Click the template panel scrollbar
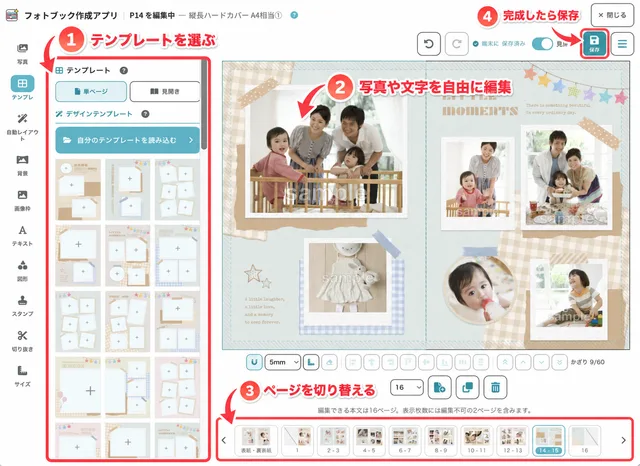The height and width of the screenshot is (466, 640). (204, 106)
